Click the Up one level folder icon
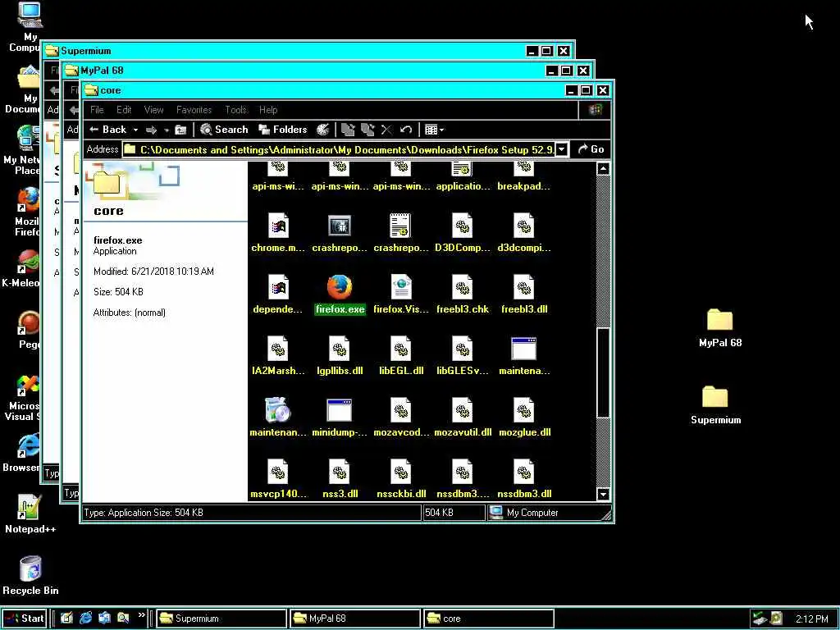Viewport: 840px width, 630px height. pos(181,130)
